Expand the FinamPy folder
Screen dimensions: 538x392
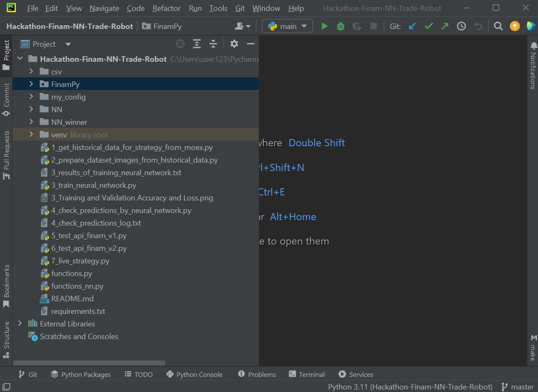(31, 84)
